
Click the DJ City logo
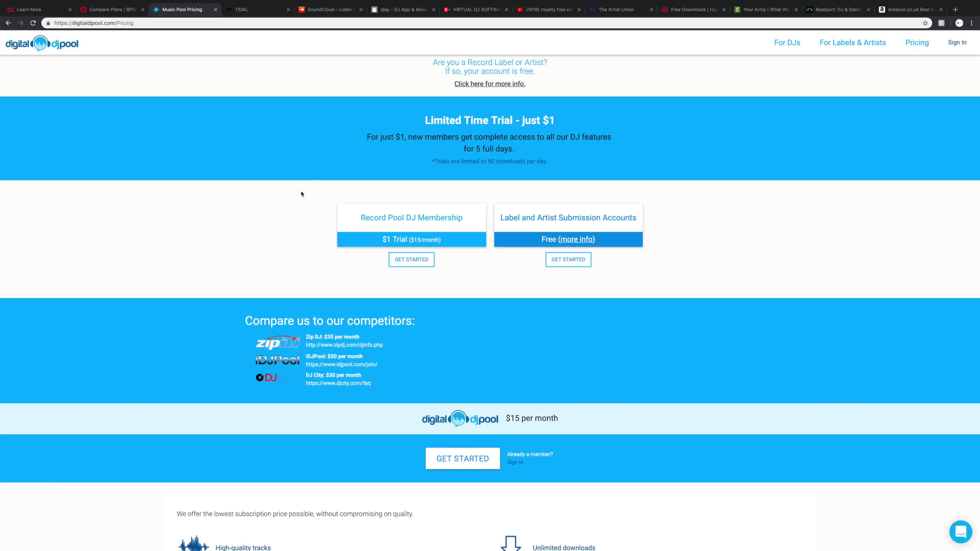[x=277, y=378]
